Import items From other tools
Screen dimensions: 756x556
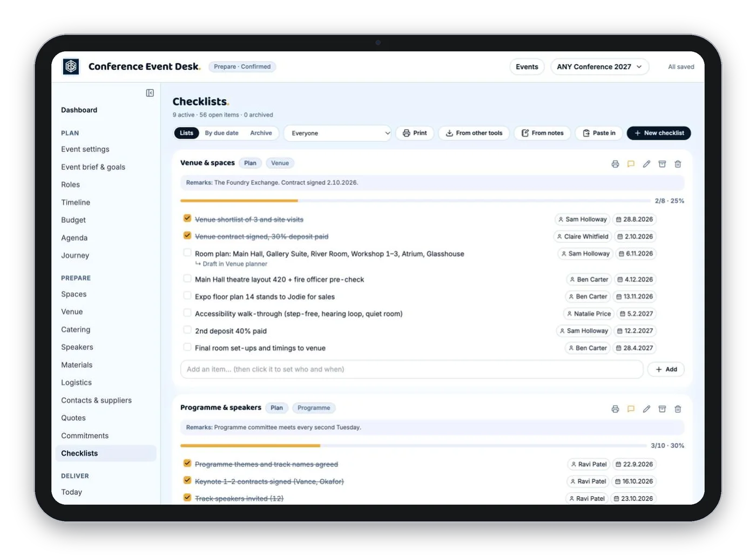(474, 133)
